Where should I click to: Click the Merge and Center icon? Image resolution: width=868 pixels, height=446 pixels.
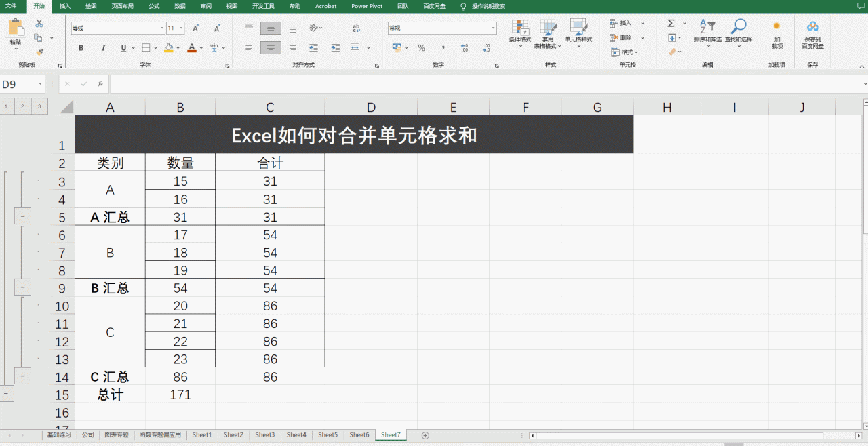[355, 48]
